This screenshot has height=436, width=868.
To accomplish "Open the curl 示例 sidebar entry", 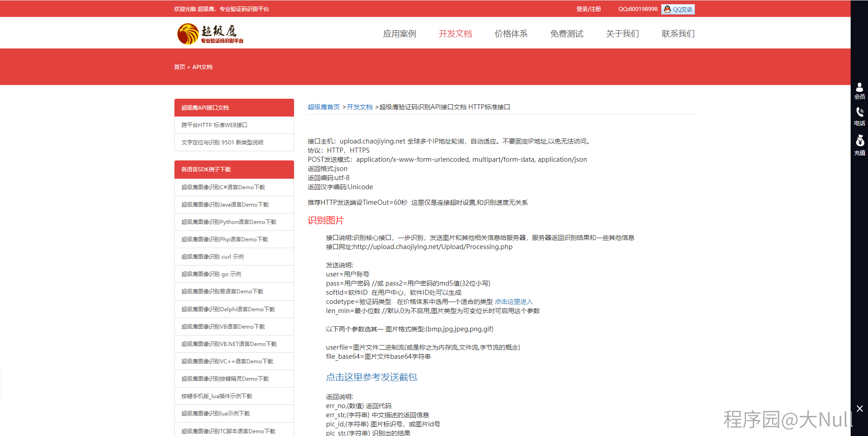I will pos(212,257).
